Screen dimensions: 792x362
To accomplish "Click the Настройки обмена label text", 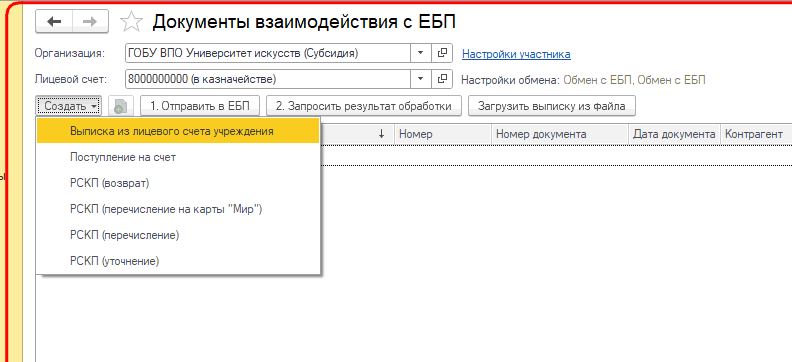I will pyautogui.click(x=511, y=80).
